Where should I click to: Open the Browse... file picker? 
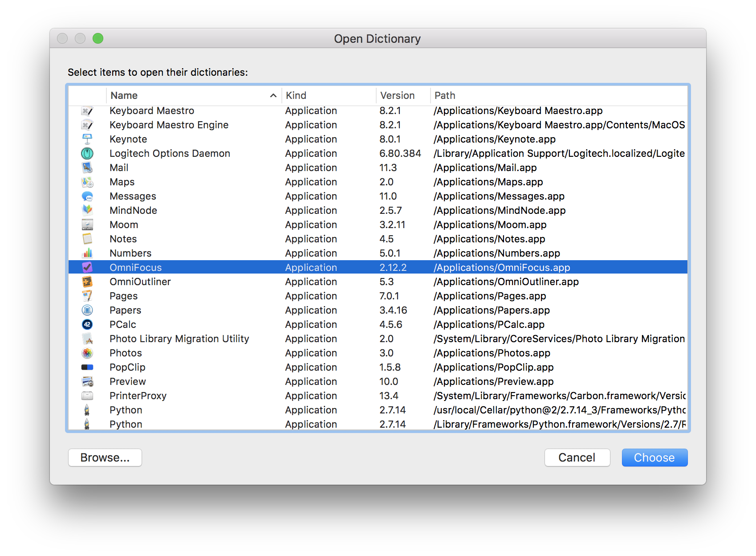pyautogui.click(x=105, y=458)
